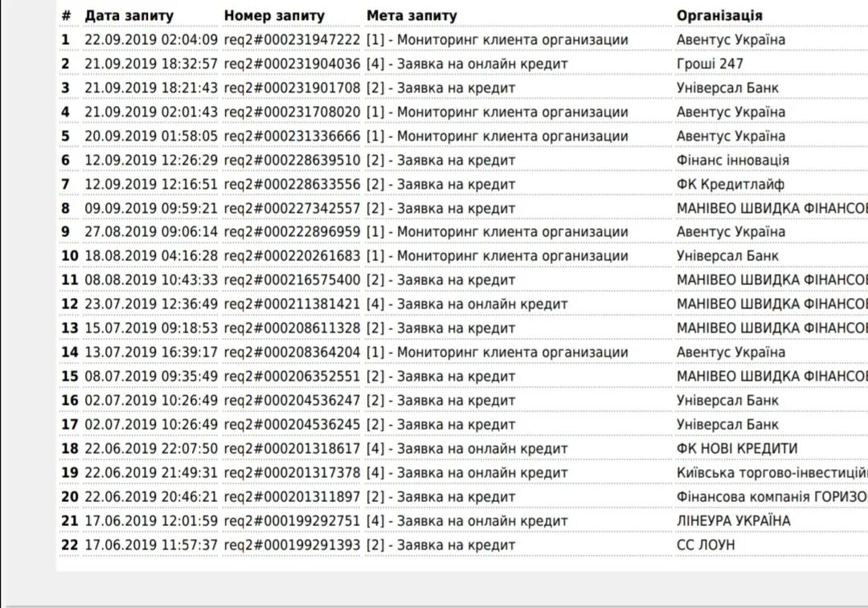Click 'ФК Кредитлайф' organization entry

730,184
